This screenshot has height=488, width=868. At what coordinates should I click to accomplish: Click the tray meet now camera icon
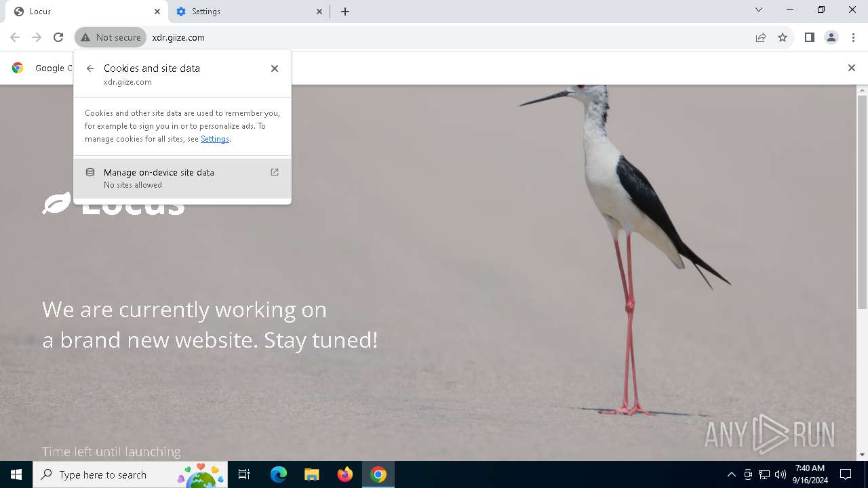[748, 474]
